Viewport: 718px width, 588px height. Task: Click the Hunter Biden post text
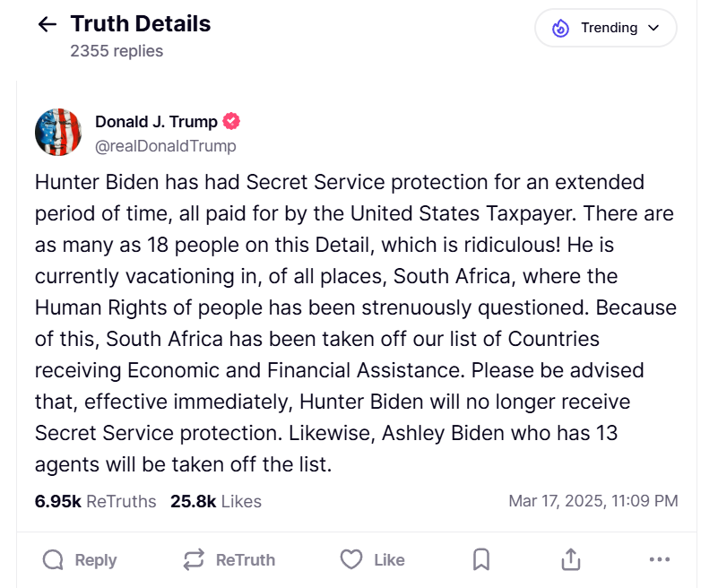[354, 323]
